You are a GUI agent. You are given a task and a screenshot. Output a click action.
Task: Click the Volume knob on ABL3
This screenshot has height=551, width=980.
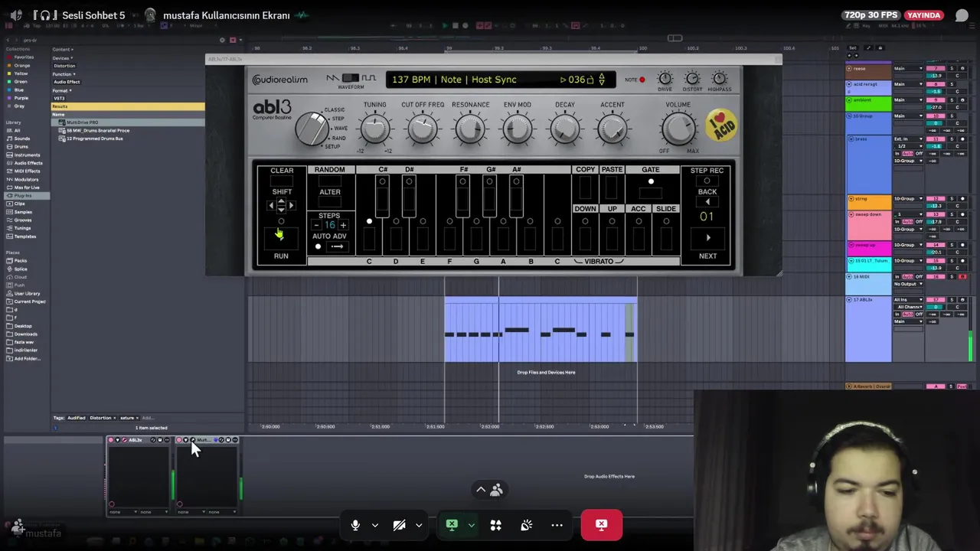tap(678, 129)
